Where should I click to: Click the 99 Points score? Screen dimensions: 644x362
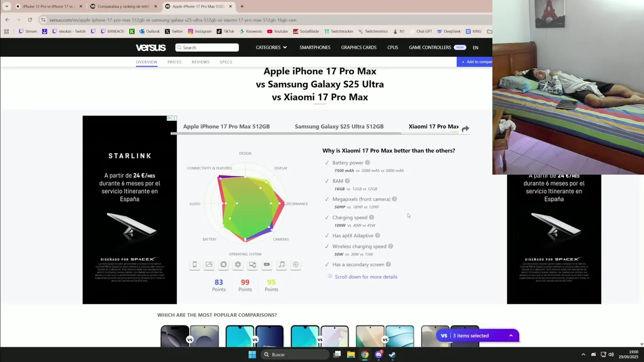point(245,285)
